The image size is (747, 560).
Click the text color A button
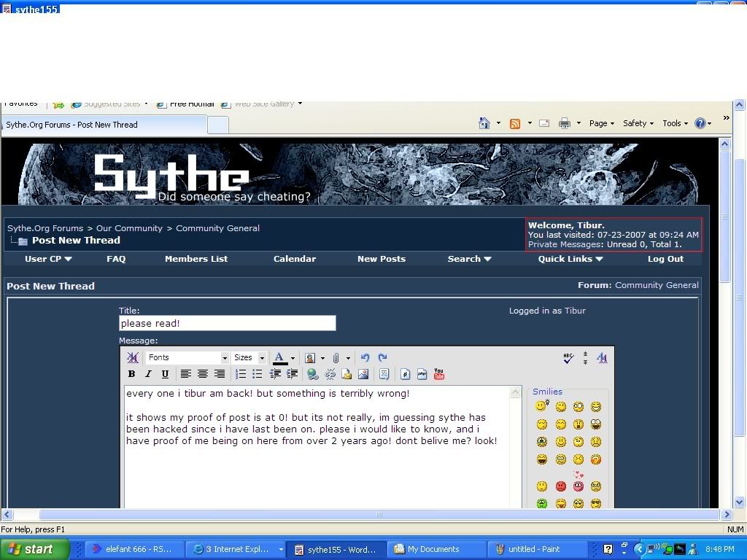[x=279, y=357]
